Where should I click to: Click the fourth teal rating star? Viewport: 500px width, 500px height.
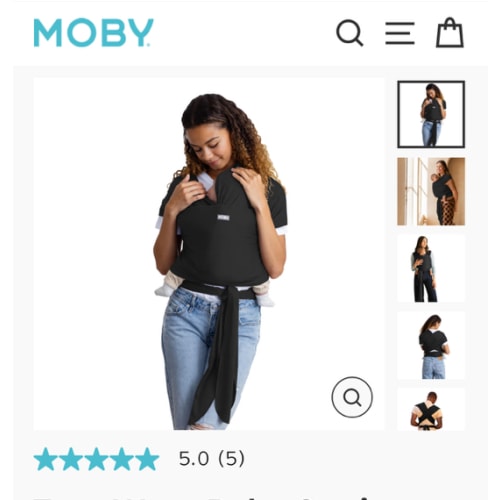pos(122,459)
